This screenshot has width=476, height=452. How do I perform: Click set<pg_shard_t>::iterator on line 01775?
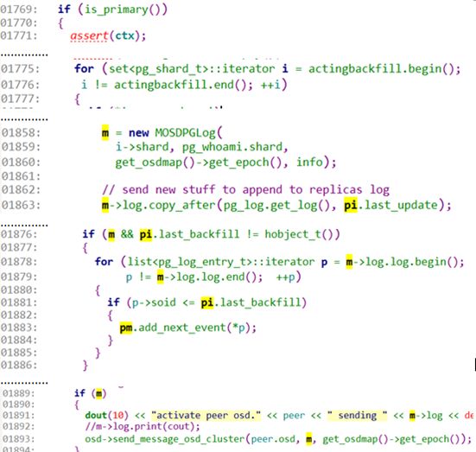pyautogui.click(x=192, y=69)
